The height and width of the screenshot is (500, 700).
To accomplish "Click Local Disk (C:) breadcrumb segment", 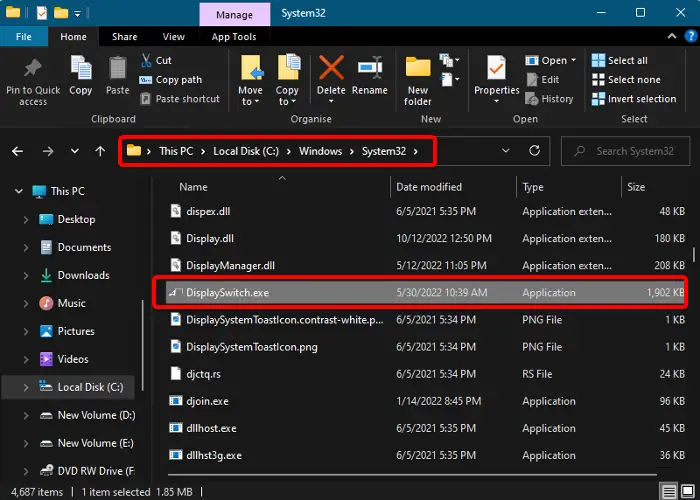I will [246, 151].
